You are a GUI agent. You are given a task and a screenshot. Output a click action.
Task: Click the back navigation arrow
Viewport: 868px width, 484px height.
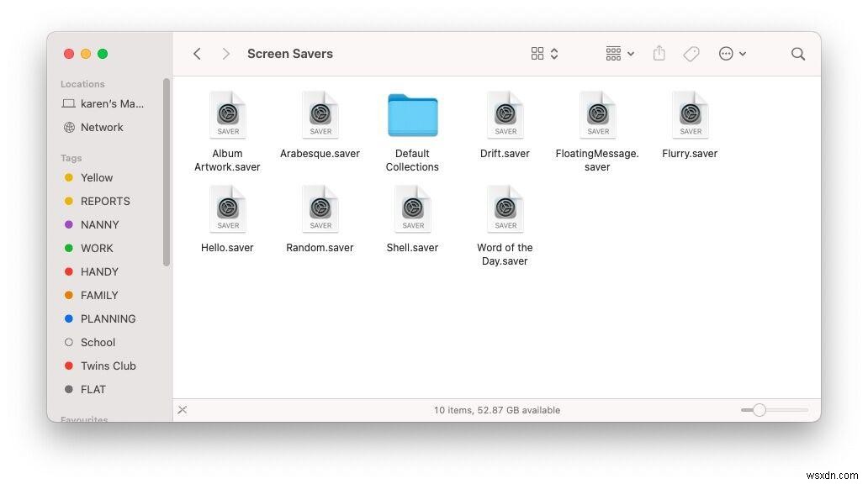click(197, 53)
